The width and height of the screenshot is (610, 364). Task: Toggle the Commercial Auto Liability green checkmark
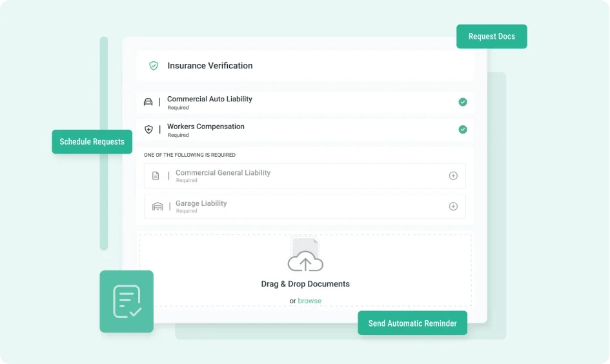coord(463,102)
